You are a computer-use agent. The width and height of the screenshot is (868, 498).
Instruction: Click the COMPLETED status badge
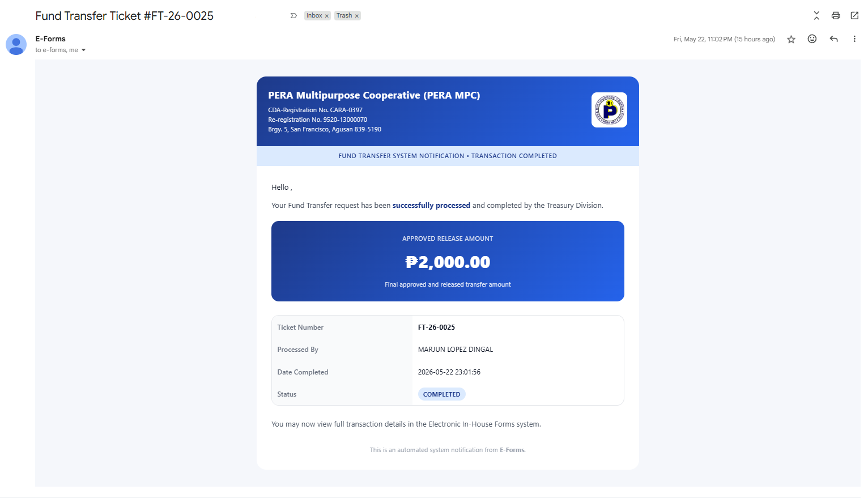pos(441,394)
